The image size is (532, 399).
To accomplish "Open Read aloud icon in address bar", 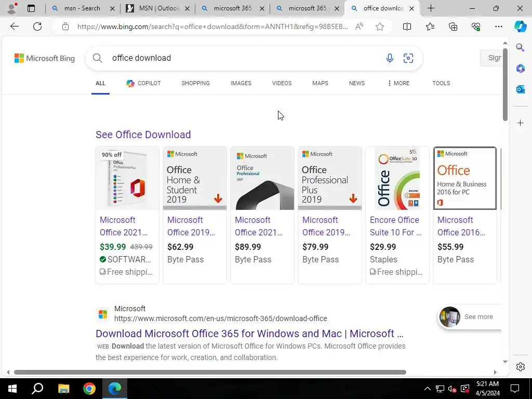I will pyautogui.click(x=359, y=26).
